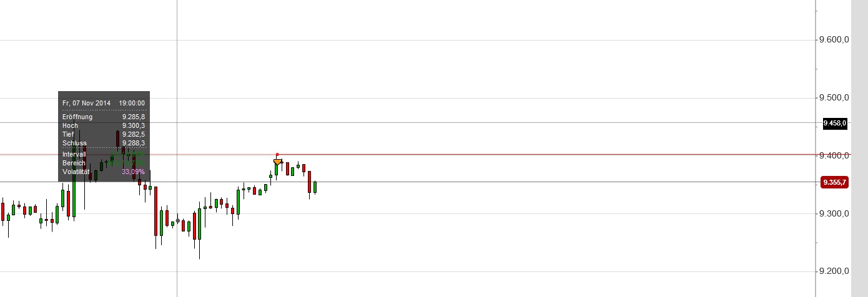Click the 19:00:00 time in tooltip header

click(132, 103)
